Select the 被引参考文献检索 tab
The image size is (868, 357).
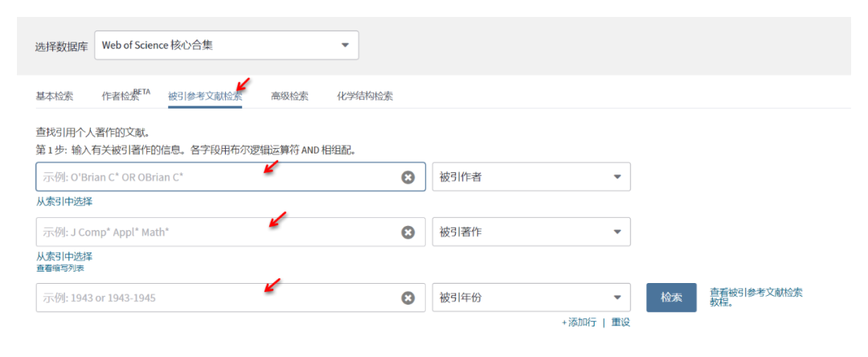[x=205, y=96]
